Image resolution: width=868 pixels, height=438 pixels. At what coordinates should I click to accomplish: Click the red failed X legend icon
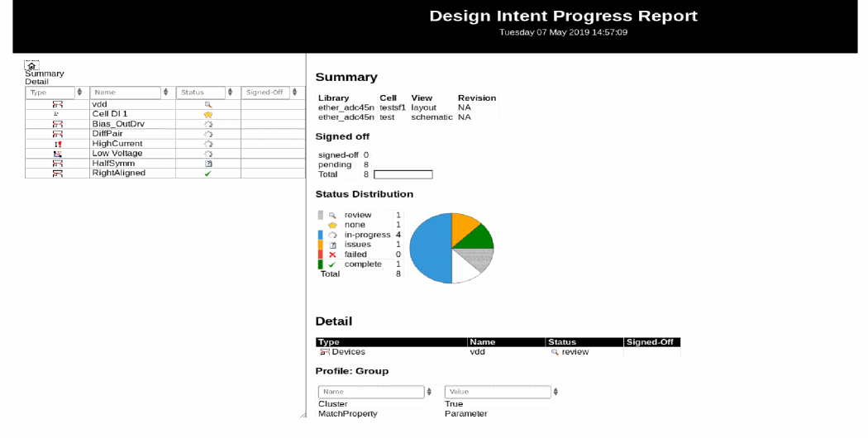[x=332, y=255]
